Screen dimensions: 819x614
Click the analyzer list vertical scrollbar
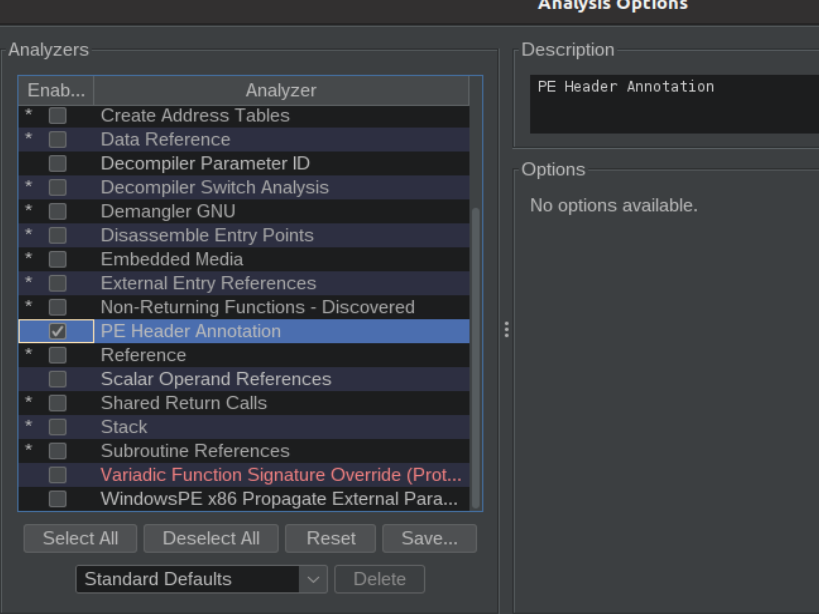[476, 358]
